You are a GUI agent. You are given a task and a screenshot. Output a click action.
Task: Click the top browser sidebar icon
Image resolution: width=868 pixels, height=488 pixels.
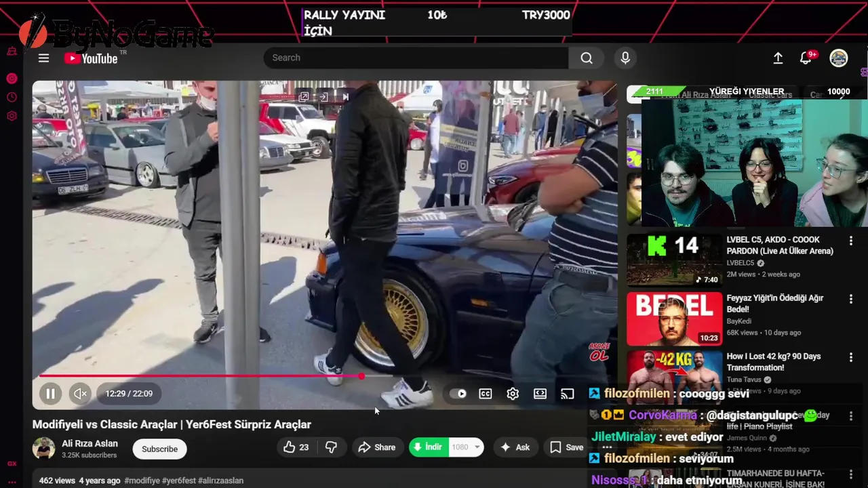pos(12,52)
